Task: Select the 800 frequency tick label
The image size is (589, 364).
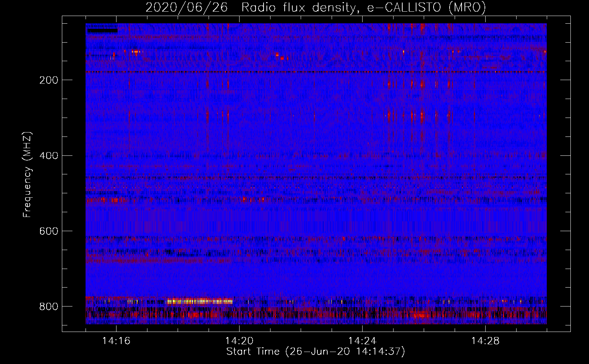Action: 48,306
